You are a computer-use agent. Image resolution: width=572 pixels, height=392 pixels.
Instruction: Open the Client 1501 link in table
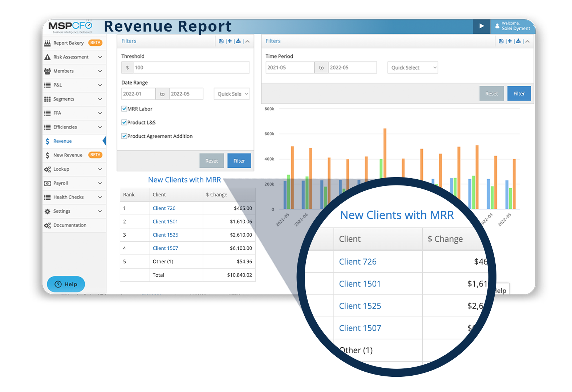pyautogui.click(x=165, y=222)
